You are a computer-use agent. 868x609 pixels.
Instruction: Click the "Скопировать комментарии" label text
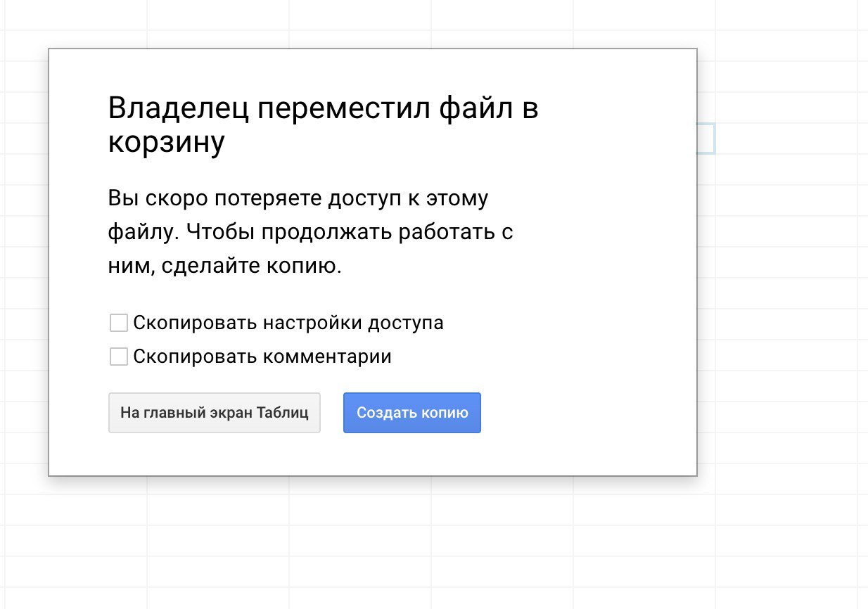262,357
